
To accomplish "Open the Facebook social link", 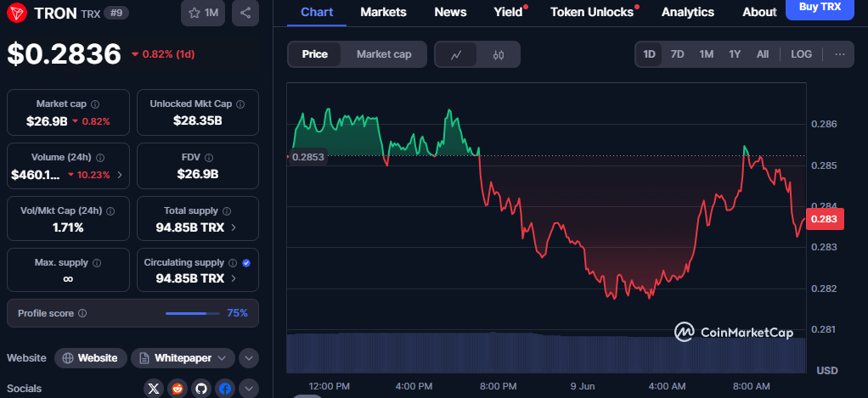I will click(x=225, y=389).
